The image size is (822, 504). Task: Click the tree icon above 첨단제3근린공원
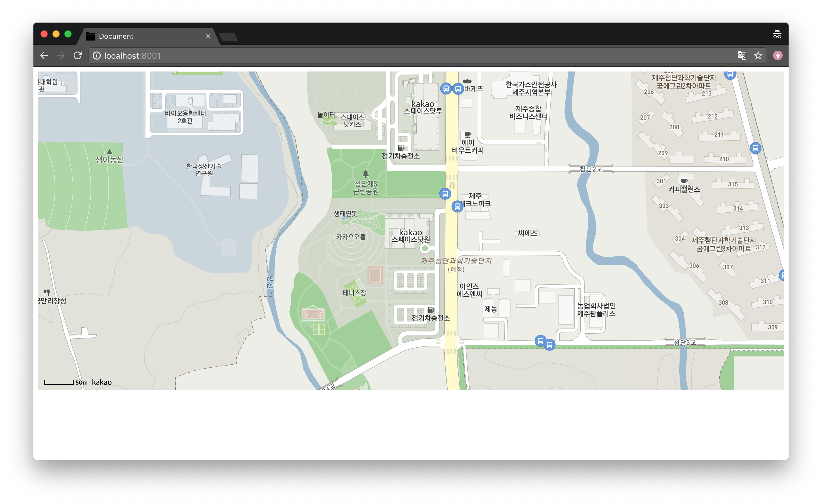(x=366, y=174)
